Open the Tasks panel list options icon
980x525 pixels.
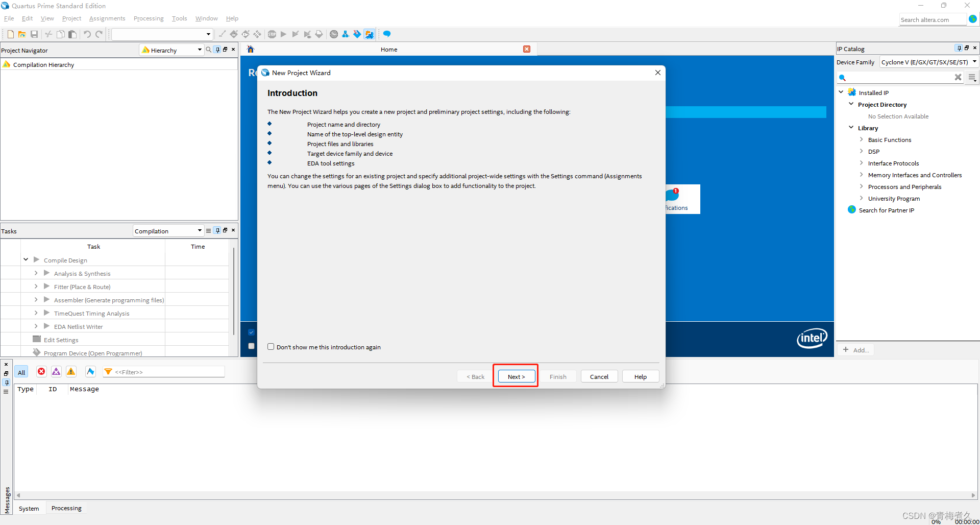click(x=208, y=231)
